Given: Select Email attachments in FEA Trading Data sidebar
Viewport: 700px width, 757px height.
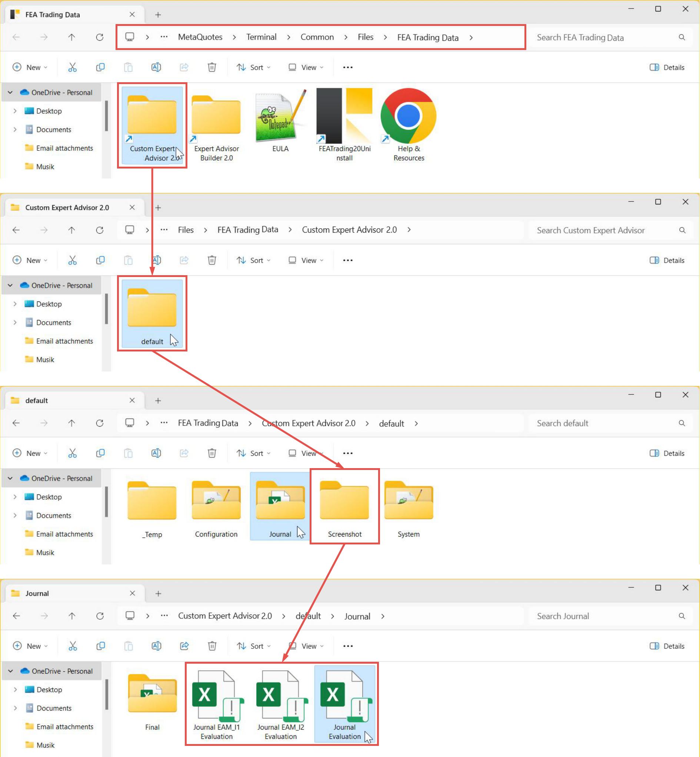Looking at the screenshot, I should [59, 148].
